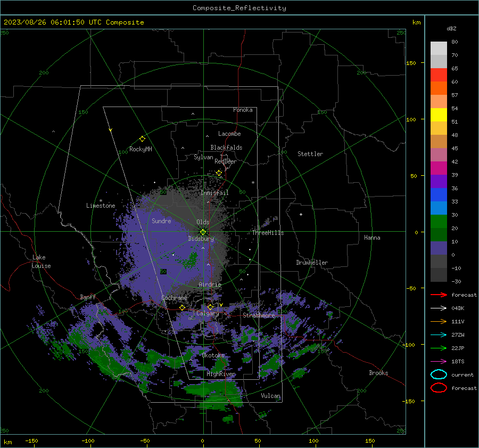Select the green 20-30 dBZ swatch

(x=439, y=222)
